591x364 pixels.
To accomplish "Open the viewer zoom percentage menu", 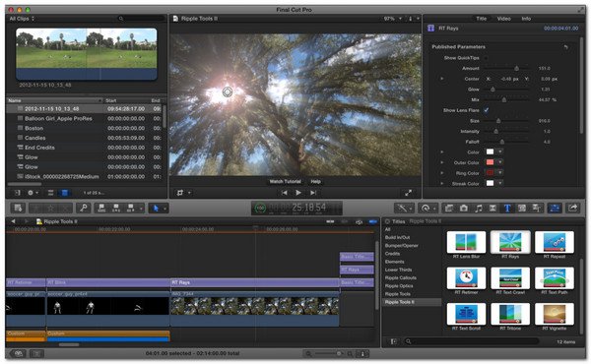I will (392, 19).
